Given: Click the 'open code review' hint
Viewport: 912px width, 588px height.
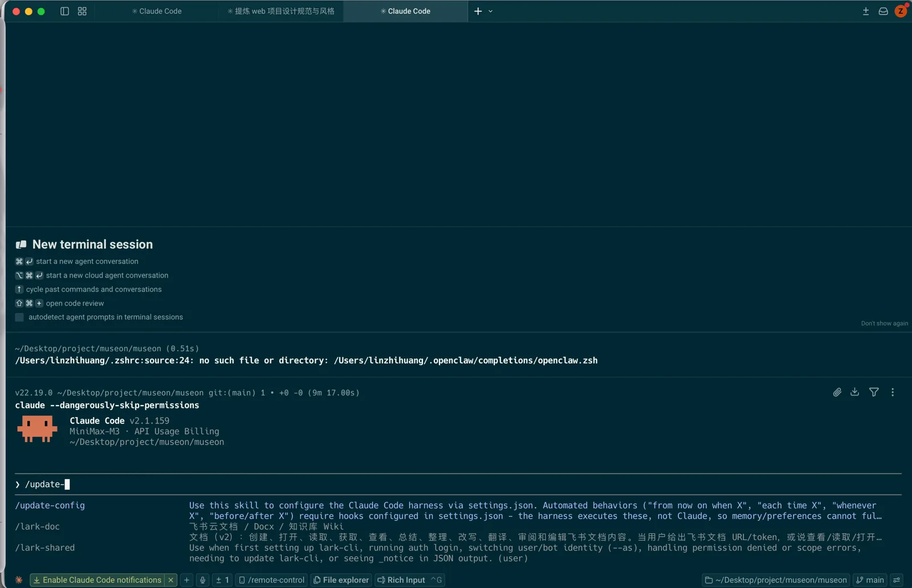Looking at the screenshot, I should click(x=75, y=303).
